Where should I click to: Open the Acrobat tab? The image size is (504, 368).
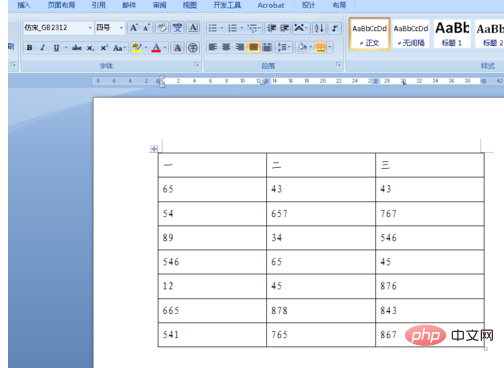coord(271,5)
